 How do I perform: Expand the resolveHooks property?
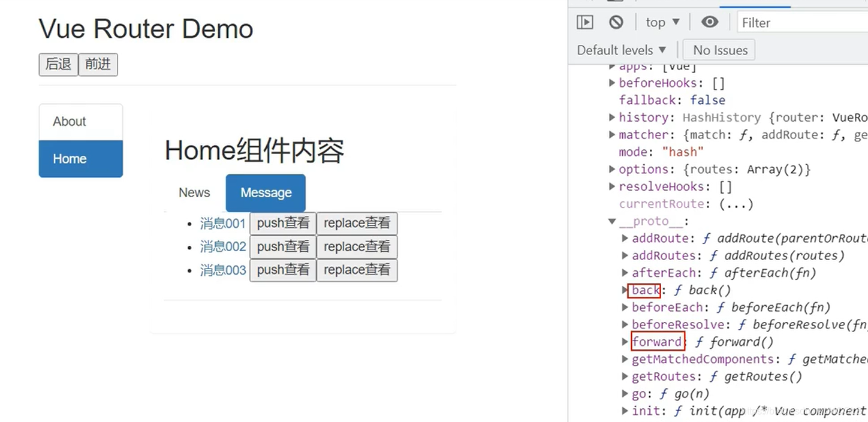[612, 186]
